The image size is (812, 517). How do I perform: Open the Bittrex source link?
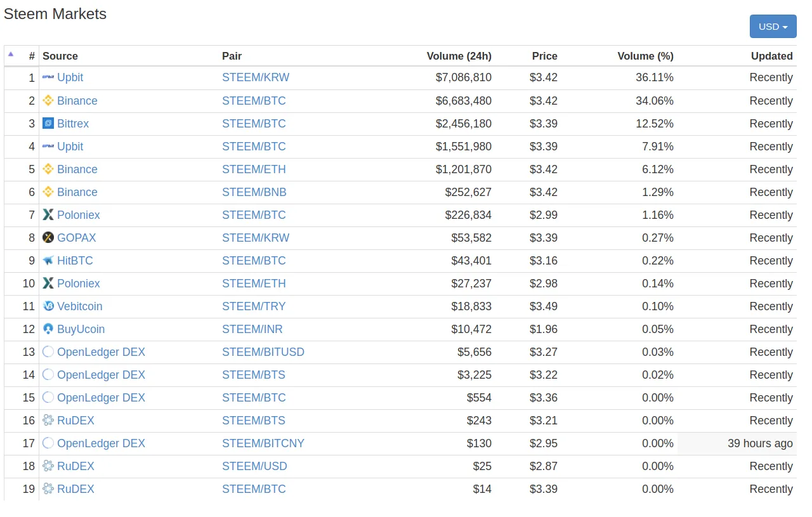click(x=73, y=123)
